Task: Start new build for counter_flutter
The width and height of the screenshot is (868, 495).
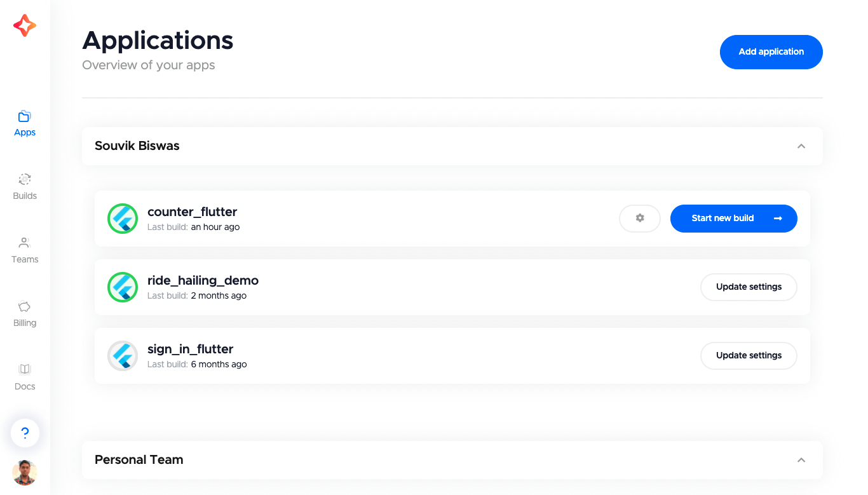Action: tap(734, 219)
